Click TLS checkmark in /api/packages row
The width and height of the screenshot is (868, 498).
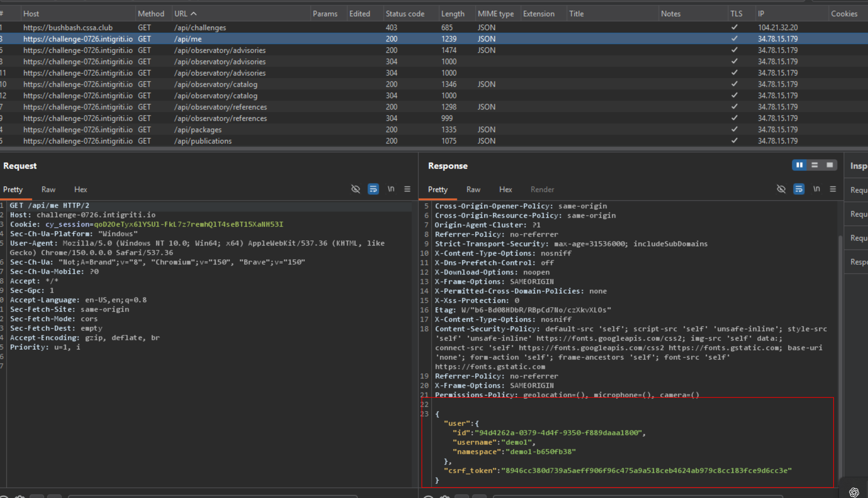pos(734,129)
